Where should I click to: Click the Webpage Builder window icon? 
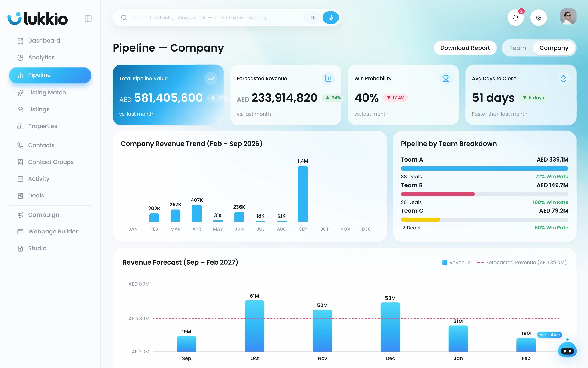[20, 232]
